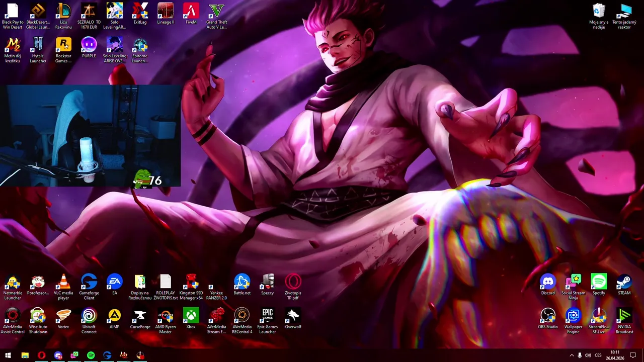Switch to Spotify in the taskbar
644x362 pixels.
(91, 355)
